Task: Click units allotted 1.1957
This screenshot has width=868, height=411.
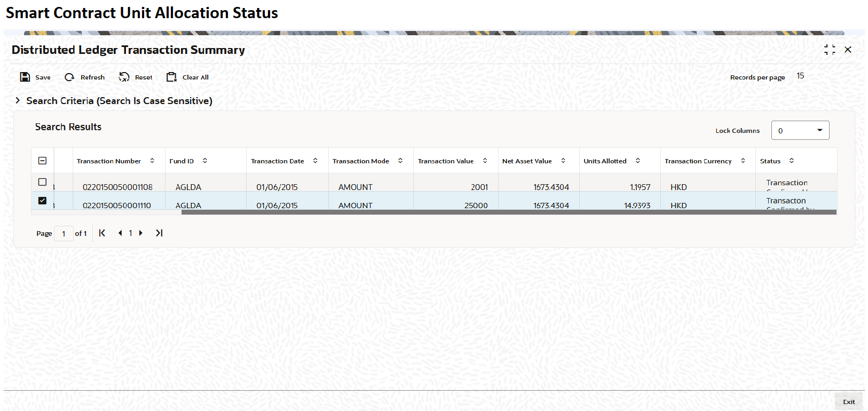Action: 640,187
